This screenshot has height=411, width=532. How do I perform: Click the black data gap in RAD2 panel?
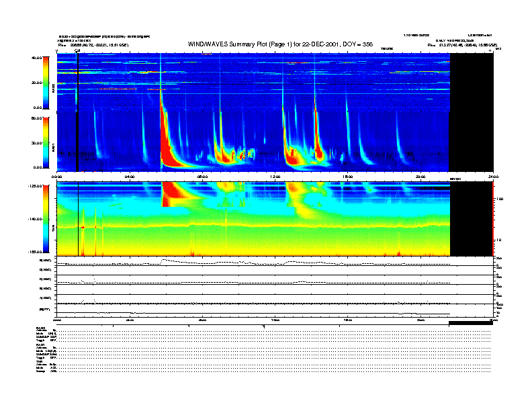[471, 81]
